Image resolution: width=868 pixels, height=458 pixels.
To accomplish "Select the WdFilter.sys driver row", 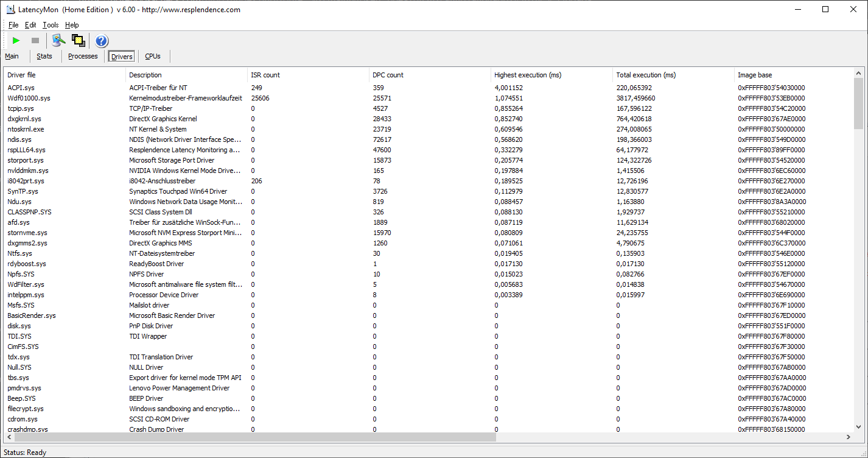I will coord(429,284).
